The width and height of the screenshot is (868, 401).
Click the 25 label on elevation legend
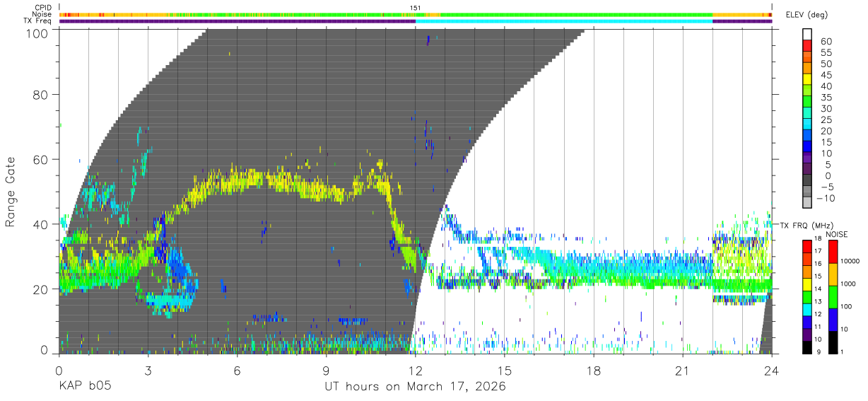(x=826, y=120)
